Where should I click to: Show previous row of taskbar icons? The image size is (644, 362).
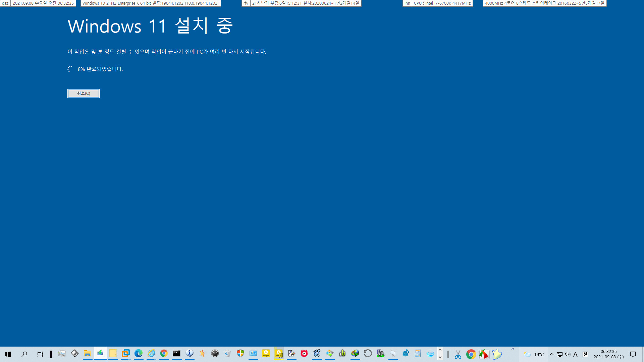[440, 350]
